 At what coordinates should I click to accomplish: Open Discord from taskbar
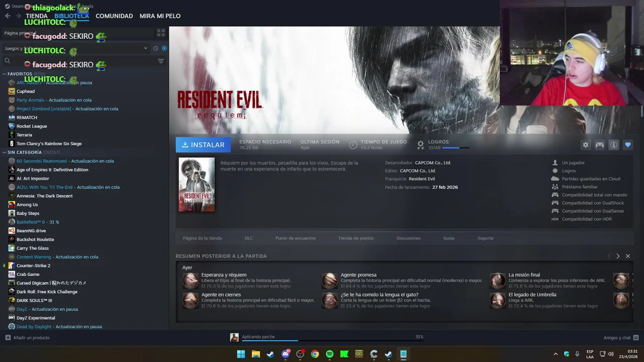pyautogui.click(x=285, y=354)
